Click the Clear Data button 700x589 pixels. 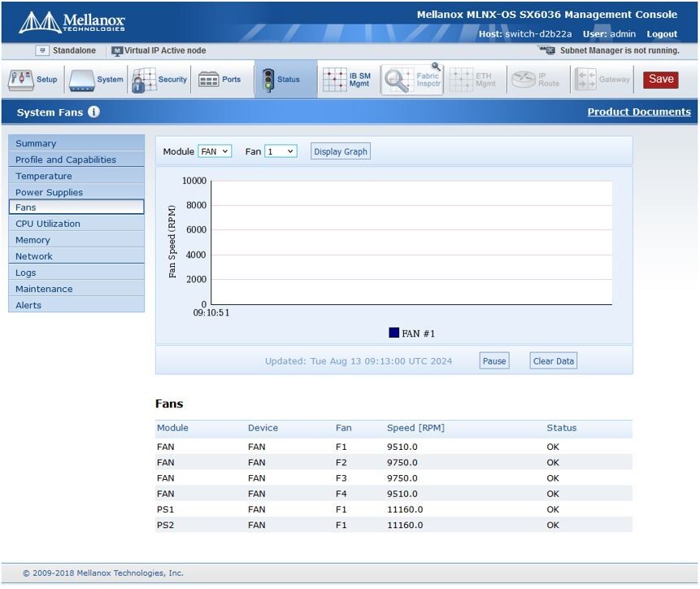coord(553,361)
